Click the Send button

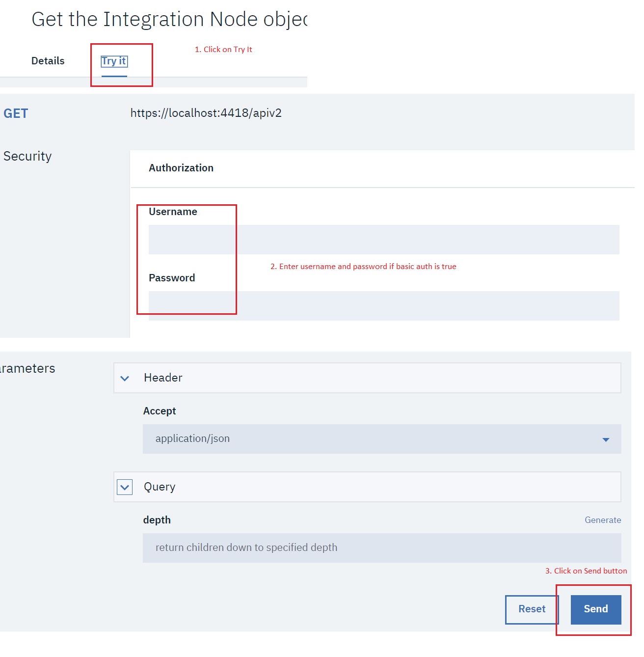[595, 609]
